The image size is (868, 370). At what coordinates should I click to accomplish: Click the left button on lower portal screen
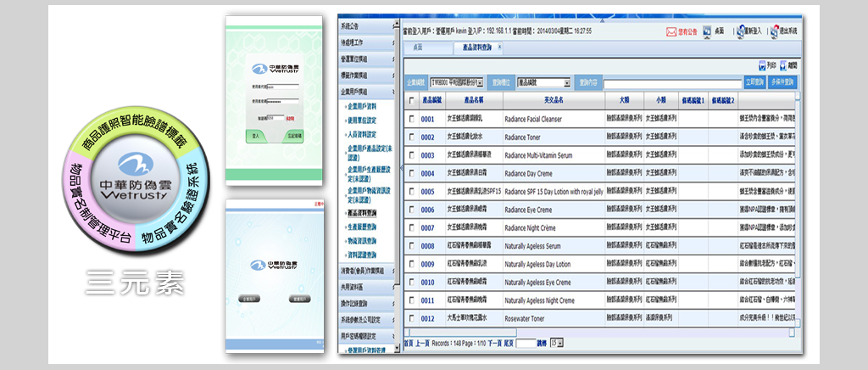pos(249,299)
